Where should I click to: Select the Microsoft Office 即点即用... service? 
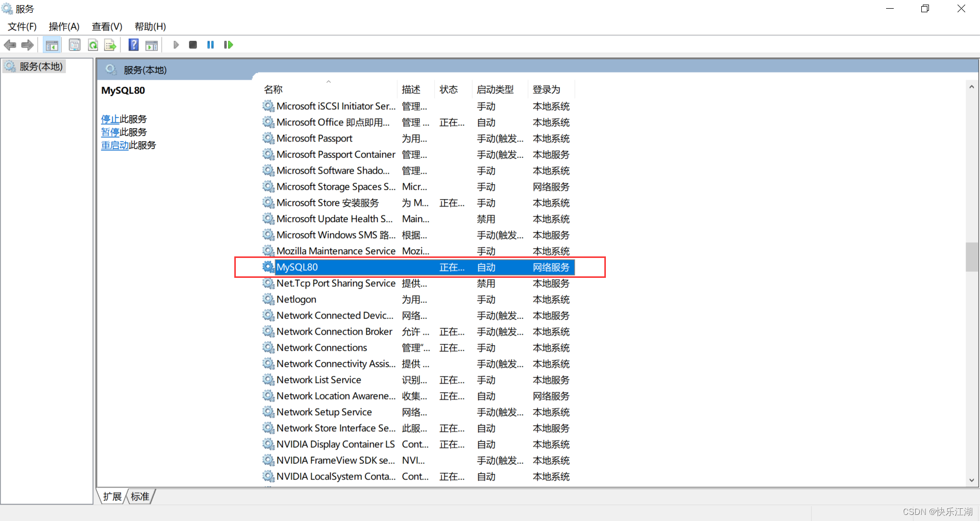click(x=333, y=122)
